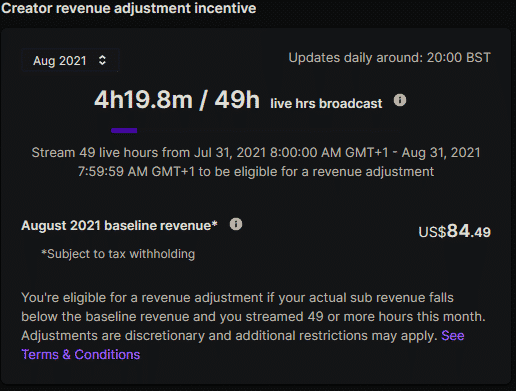Click the Updates daily around 20:00 BST text
The height and width of the screenshot is (391, 516).
[x=389, y=58]
